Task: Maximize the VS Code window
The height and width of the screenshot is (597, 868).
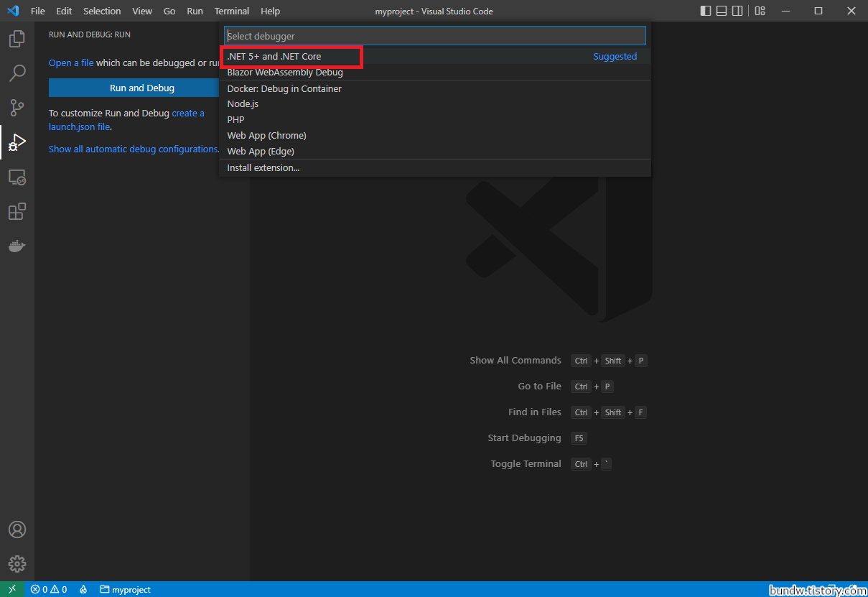Action: tap(818, 11)
